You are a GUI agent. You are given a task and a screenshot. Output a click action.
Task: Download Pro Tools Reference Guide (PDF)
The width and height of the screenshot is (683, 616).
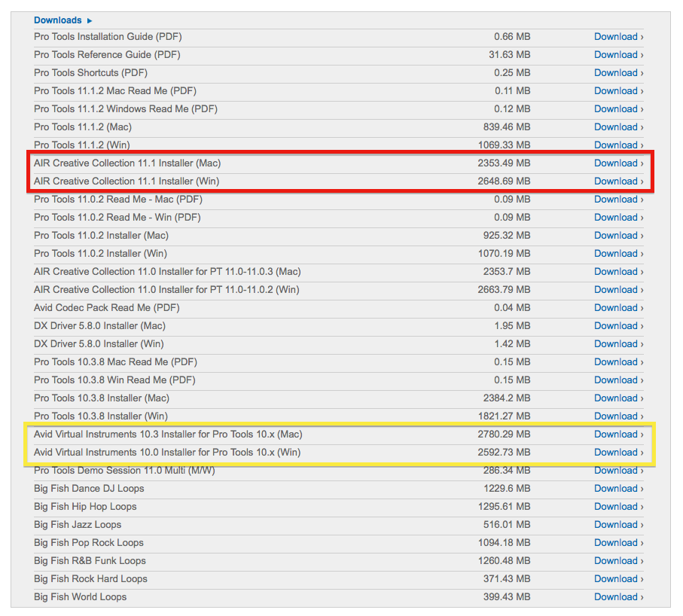(x=618, y=55)
